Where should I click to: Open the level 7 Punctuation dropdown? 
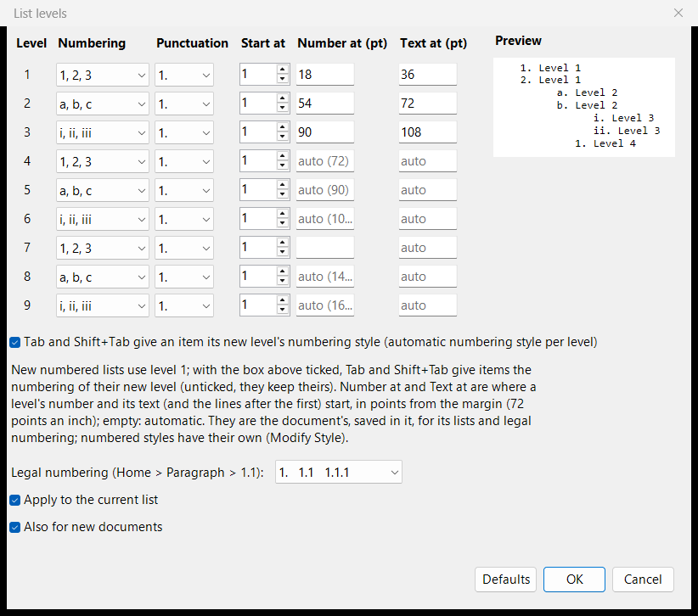184,248
